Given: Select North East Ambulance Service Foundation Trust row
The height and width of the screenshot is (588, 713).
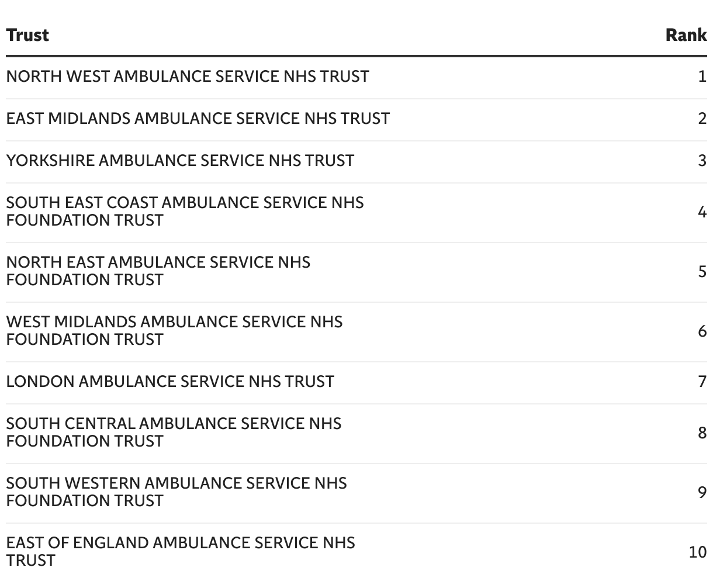Looking at the screenshot, I should tap(356, 271).
